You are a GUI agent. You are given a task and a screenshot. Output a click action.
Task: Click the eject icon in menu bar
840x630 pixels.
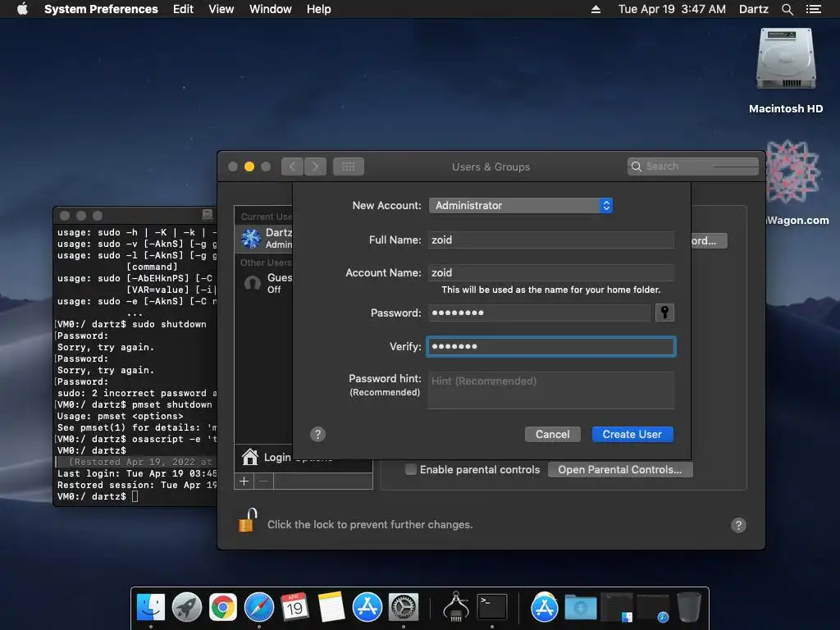(596, 9)
